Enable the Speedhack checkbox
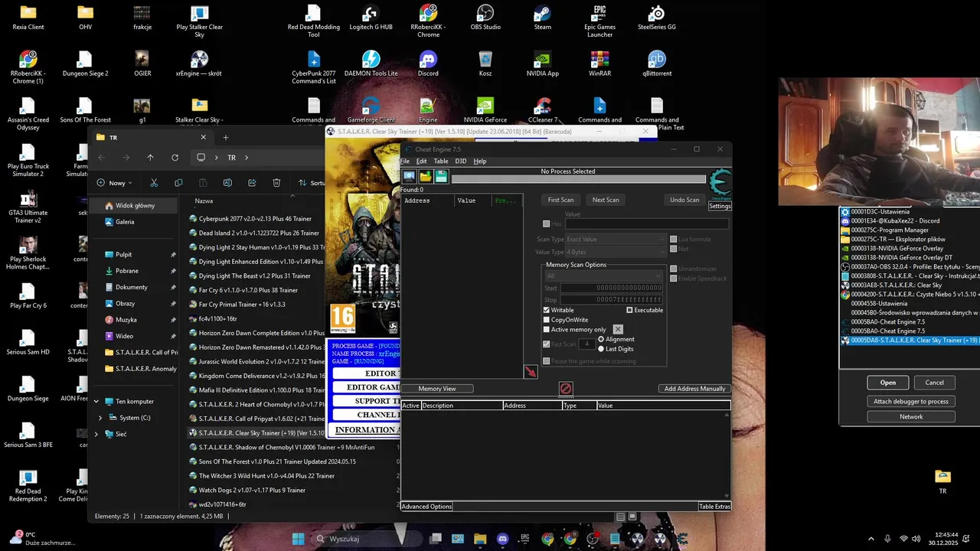Viewport: 980px width, 551px height. [673, 279]
